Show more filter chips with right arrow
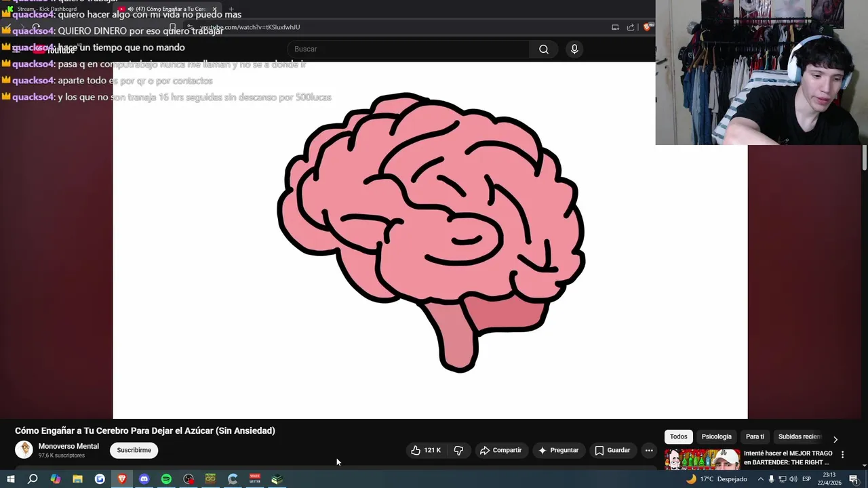This screenshot has height=488, width=868. [x=835, y=439]
